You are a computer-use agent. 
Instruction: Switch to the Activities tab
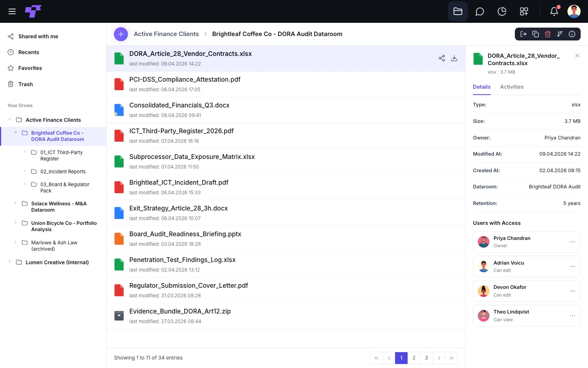tap(512, 87)
